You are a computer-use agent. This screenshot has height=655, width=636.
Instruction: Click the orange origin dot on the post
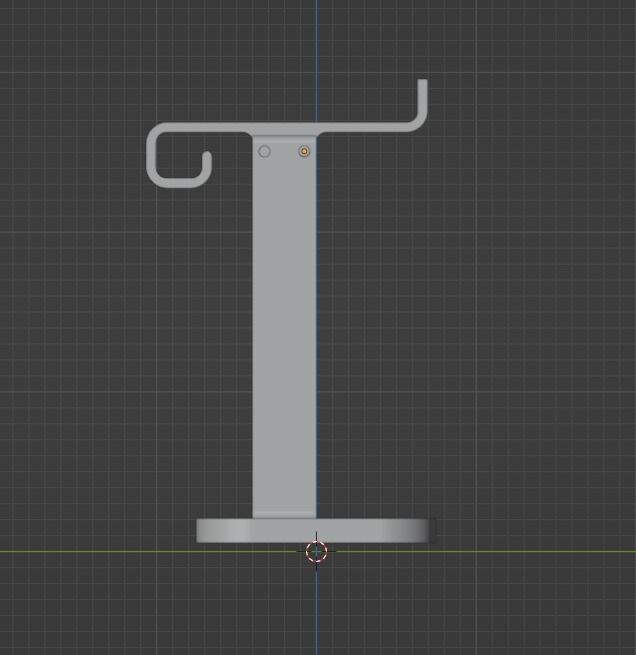304,151
